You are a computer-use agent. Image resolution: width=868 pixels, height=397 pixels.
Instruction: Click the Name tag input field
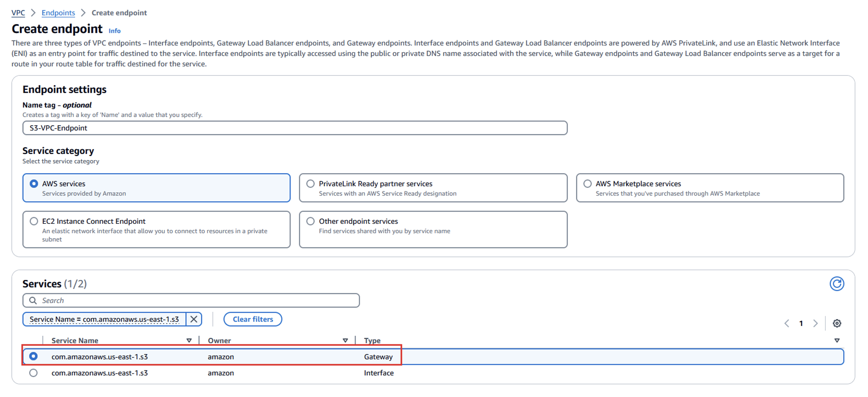[295, 128]
